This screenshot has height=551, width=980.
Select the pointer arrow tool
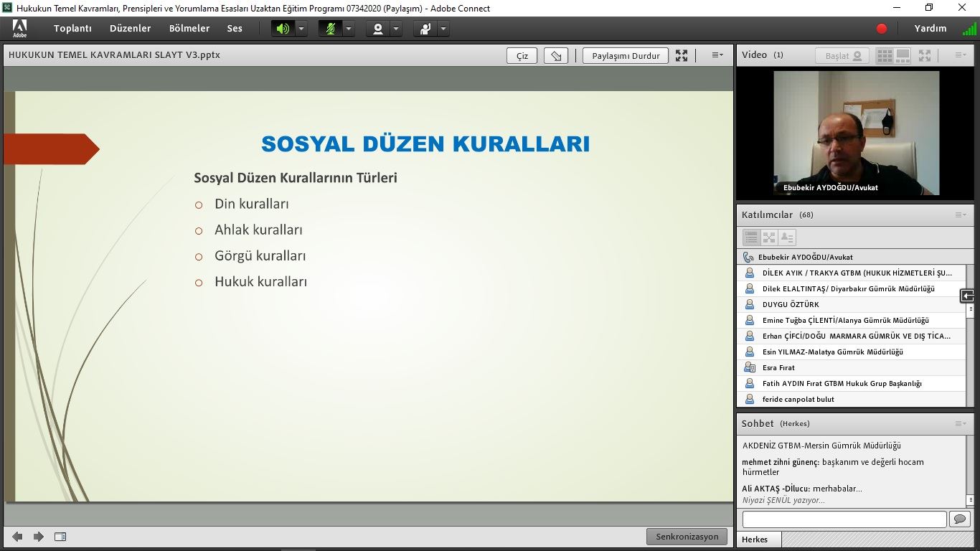[x=556, y=56]
